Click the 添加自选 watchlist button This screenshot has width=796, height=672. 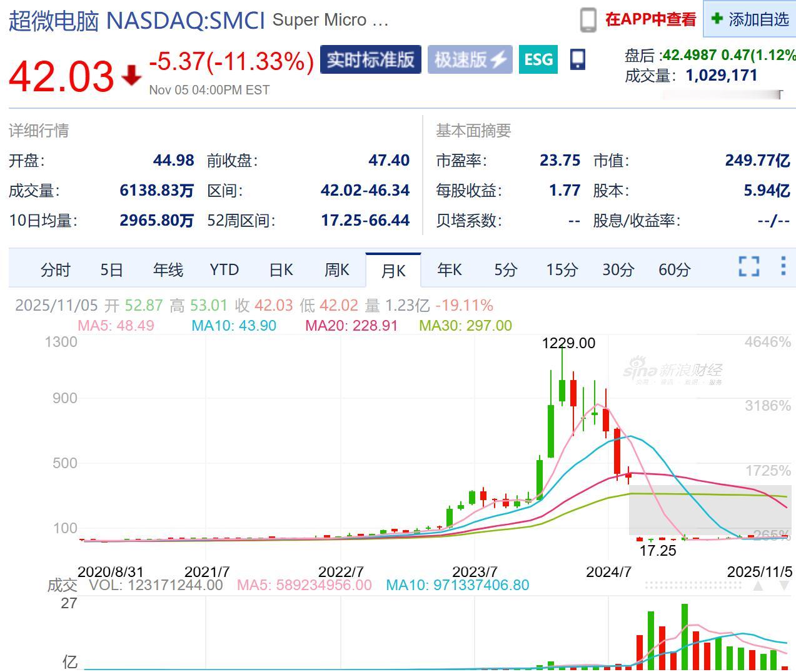click(747, 19)
